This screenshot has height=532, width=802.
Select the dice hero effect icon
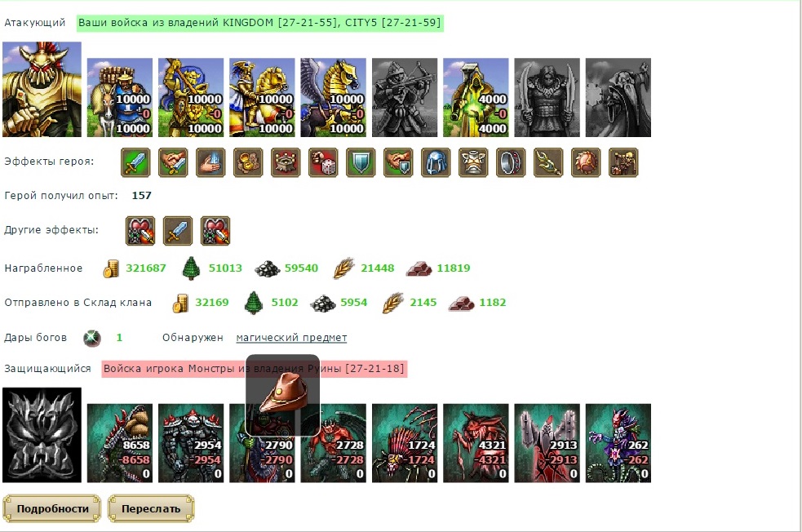(323, 162)
